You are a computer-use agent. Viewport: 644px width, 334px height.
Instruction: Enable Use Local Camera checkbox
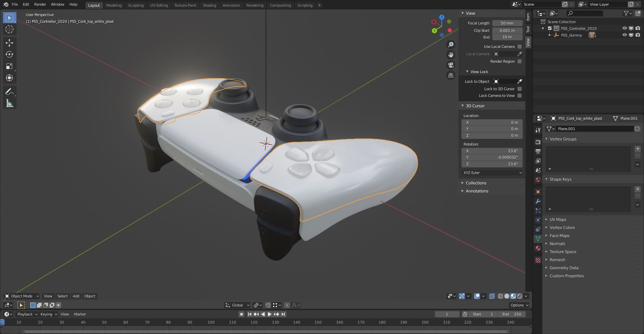pyautogui.click(x=520, y=47)
